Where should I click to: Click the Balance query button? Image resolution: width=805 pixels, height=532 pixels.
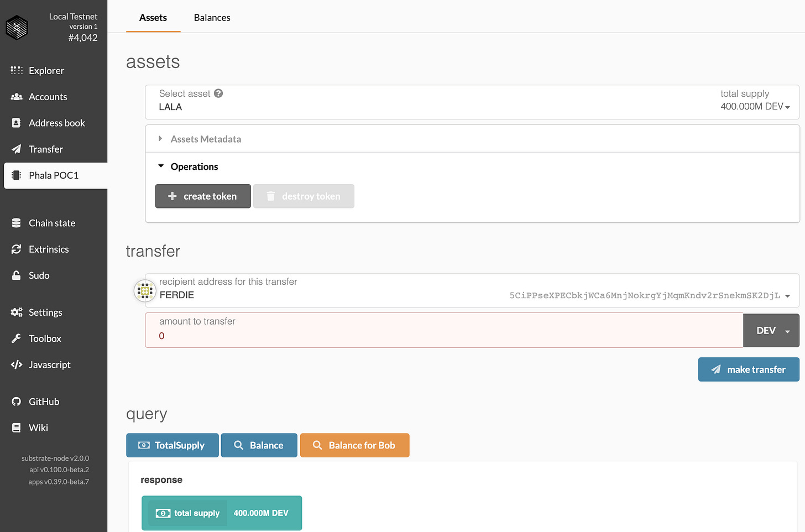click(259, 445)
